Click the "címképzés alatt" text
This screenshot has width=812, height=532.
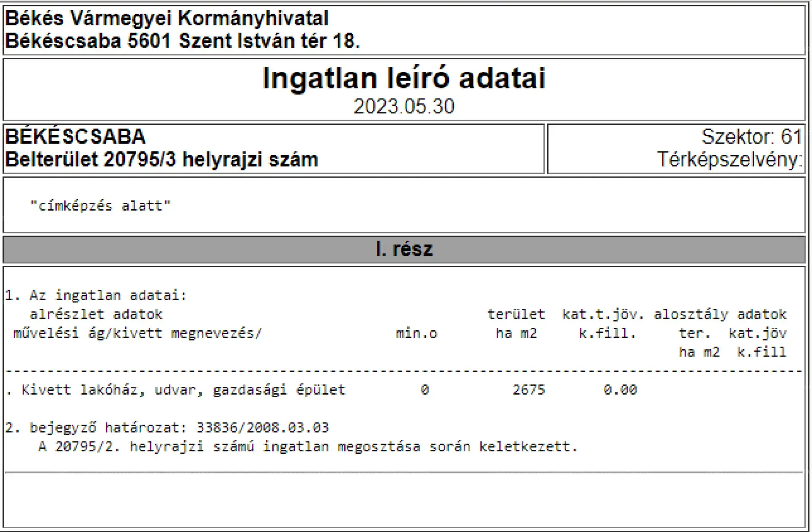click(x=100, y=206)
